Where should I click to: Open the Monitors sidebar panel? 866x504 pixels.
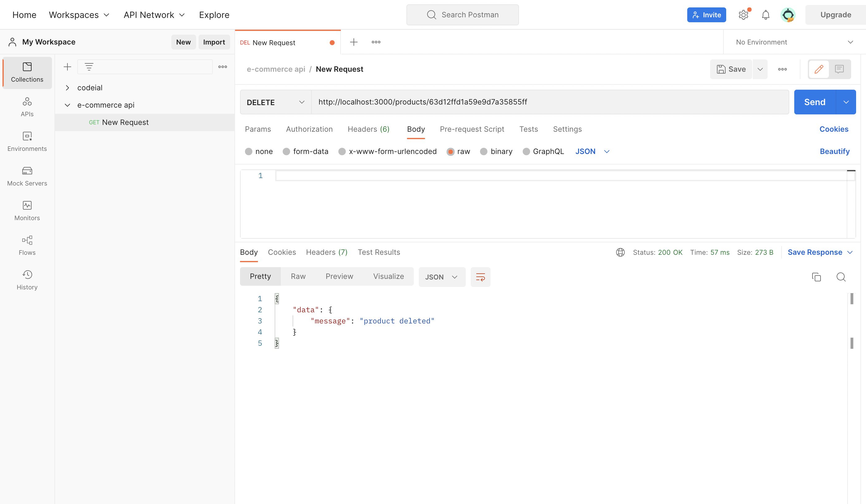[x=27, y=211]
